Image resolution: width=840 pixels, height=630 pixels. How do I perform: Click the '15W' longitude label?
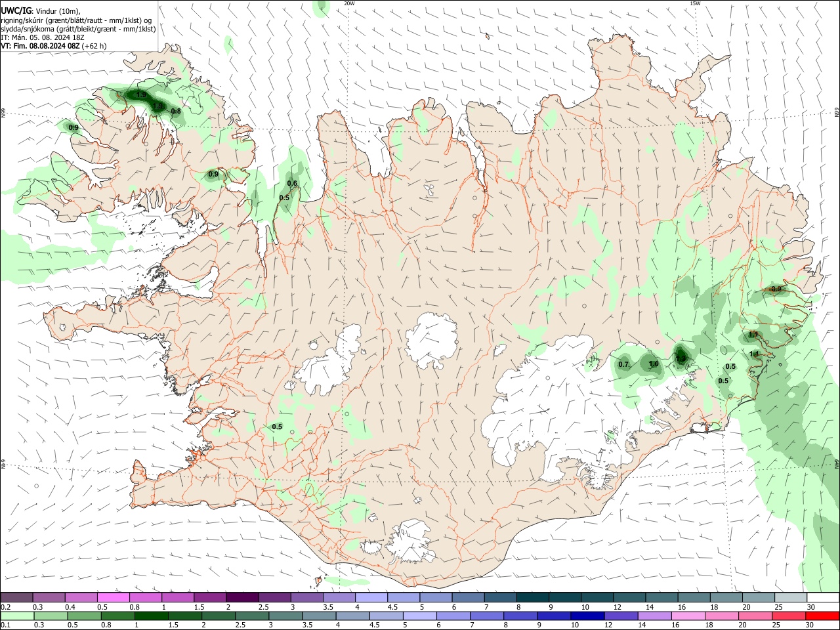click(x=695, y=3)
